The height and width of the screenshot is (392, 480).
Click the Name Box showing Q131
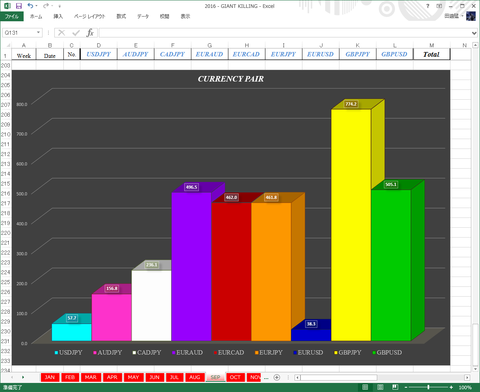[19, 33]
